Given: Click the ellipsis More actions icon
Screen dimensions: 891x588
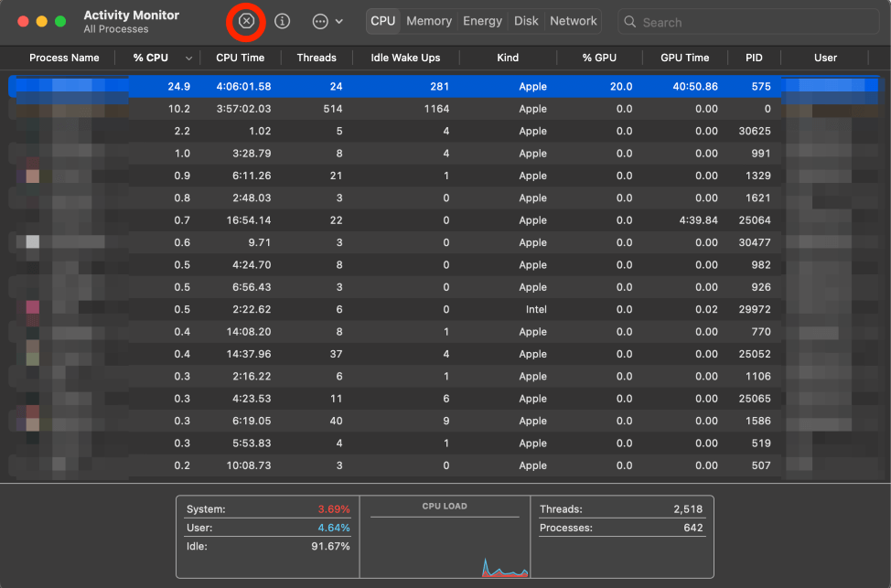Looking at the screenshot, I should [319, 21].
